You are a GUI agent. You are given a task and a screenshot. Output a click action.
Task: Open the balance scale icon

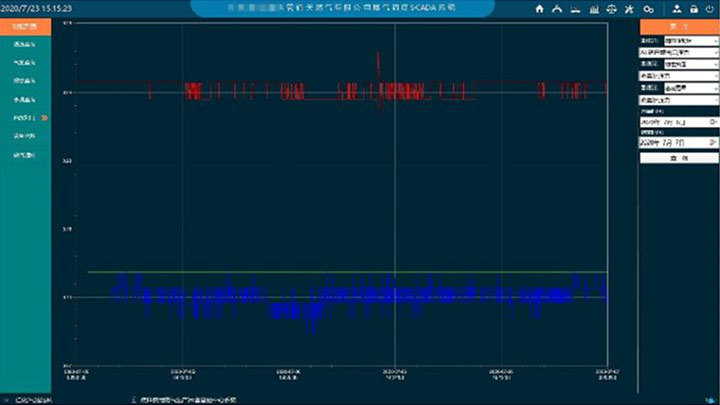(611, 9)
